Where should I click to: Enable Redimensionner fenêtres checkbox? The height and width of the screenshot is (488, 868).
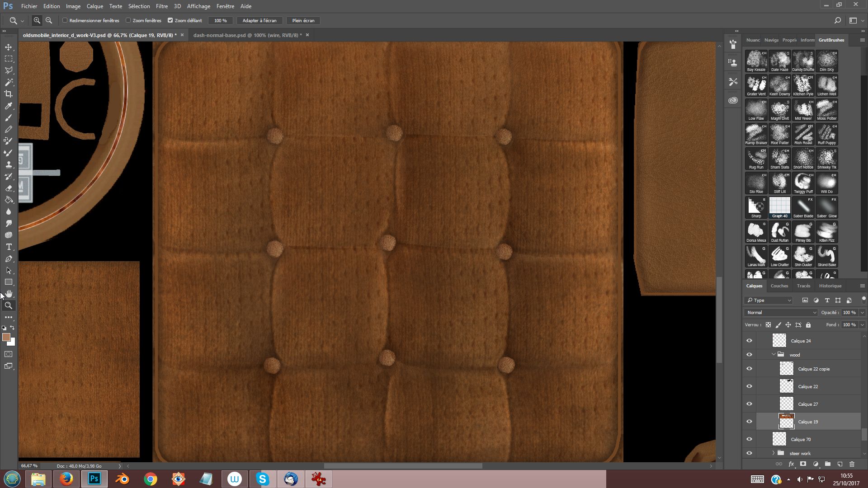coord(65,20)
